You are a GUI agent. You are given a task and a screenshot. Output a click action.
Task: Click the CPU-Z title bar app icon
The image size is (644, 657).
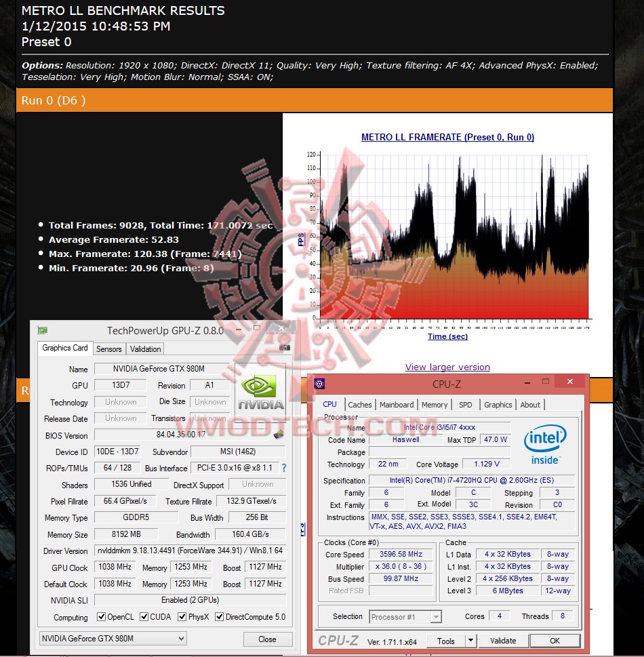(319, 383)
